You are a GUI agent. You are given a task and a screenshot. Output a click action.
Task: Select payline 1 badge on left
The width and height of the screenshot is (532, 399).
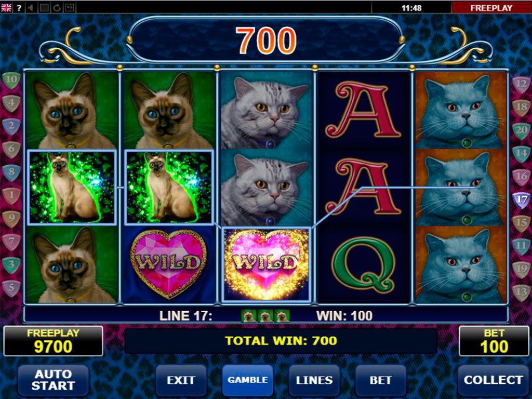coord(11,196)
